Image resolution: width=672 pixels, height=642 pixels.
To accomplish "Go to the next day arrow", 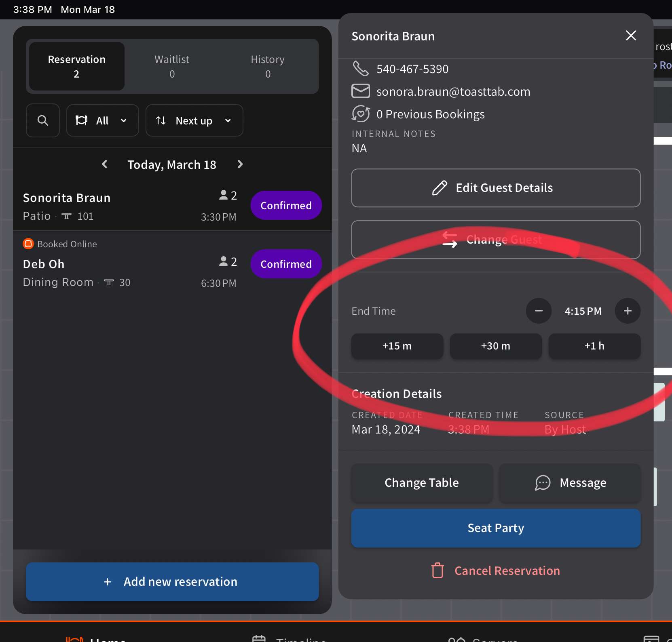I will (240, 164).
